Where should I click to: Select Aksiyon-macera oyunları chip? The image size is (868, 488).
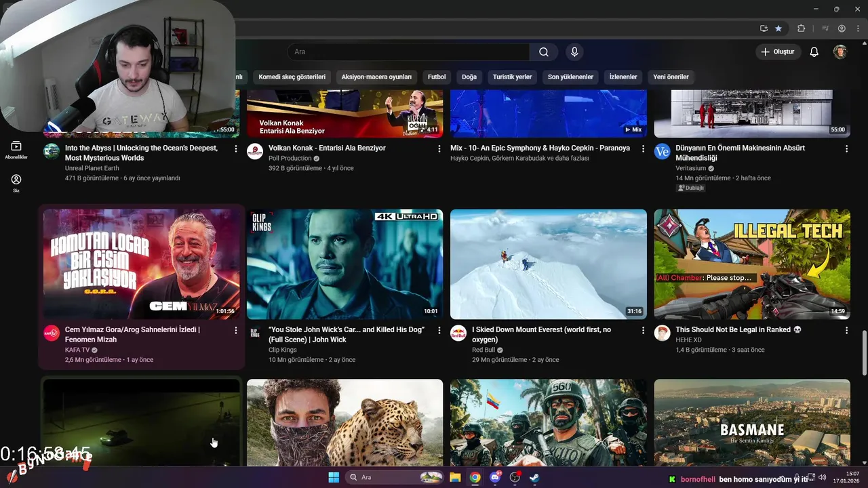(376, 77)
